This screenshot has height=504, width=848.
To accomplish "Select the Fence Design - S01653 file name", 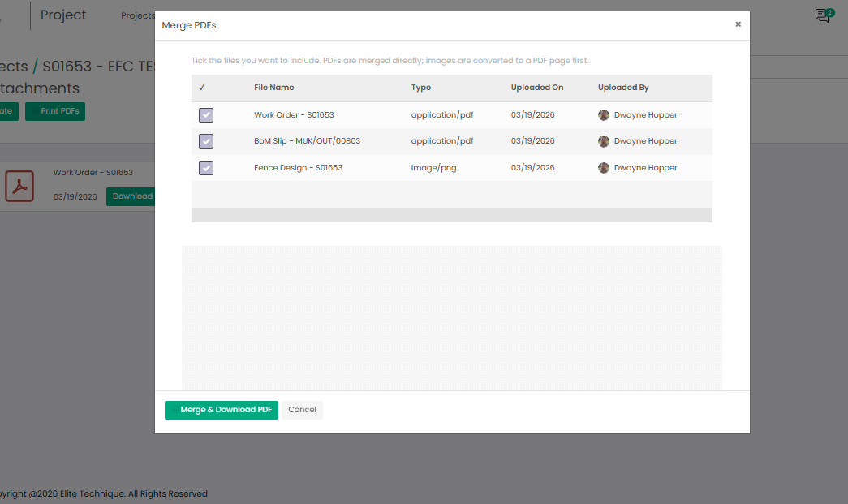I will click(298, 168).
